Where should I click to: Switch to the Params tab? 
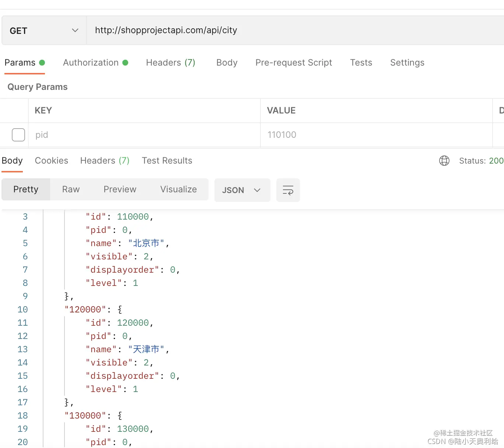[x=24, y=63]
